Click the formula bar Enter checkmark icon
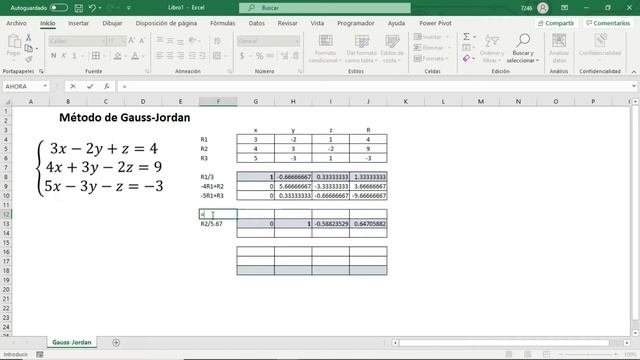This screenshot has height=360, width=640. [90, 87]
